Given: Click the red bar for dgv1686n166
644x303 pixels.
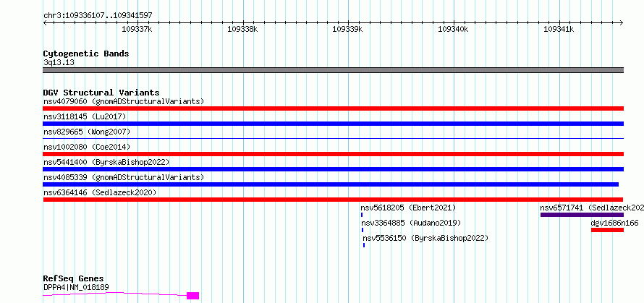Looking at the screenshot, I should pos(607,230).
